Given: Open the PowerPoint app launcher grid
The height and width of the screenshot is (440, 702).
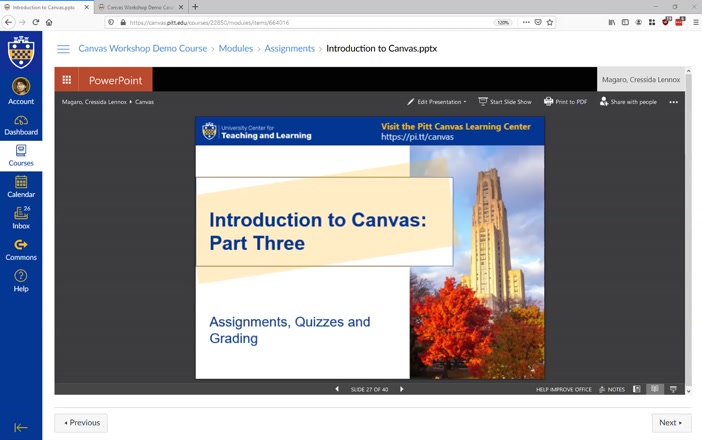Looking at the screenshot, I should (67, 80).
